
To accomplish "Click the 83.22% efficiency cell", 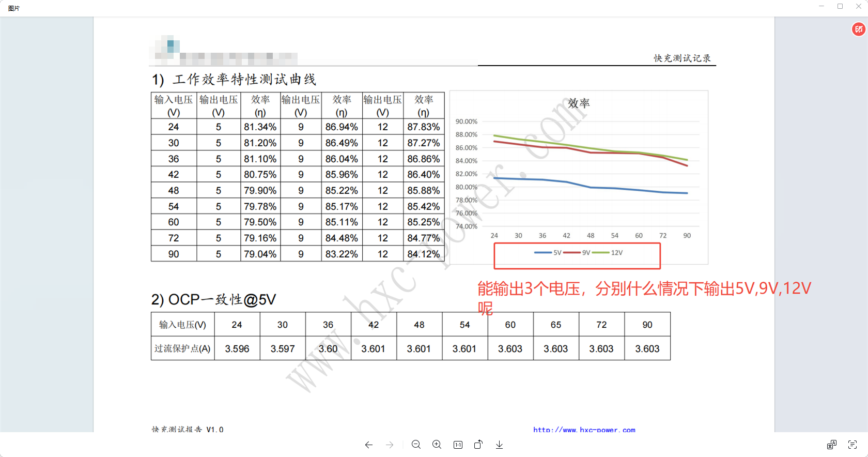I will [342, 254].
